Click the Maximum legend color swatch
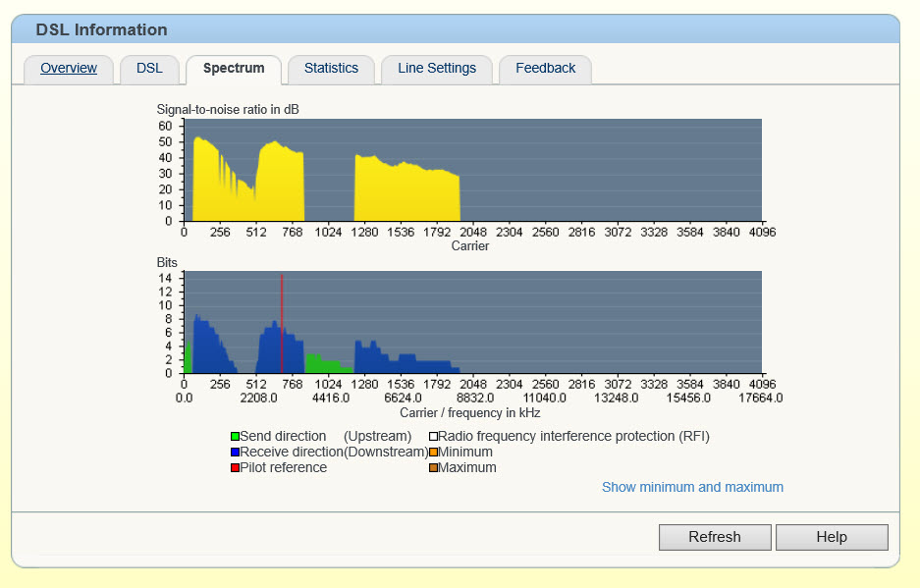Viewport: 920px width, 588px height. coord(433,468)
